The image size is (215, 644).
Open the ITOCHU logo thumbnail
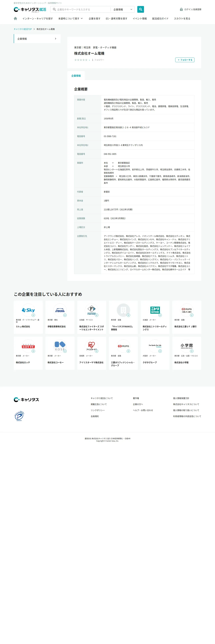point(60,310)
